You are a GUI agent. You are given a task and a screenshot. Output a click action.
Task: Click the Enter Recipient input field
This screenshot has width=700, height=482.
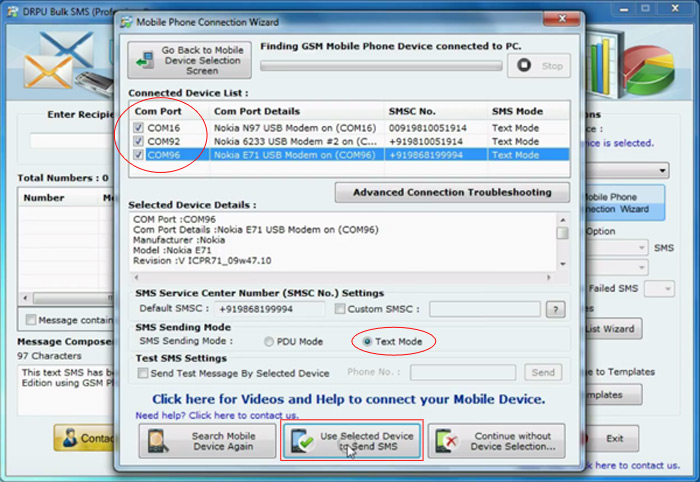click(x=71, y=141)
